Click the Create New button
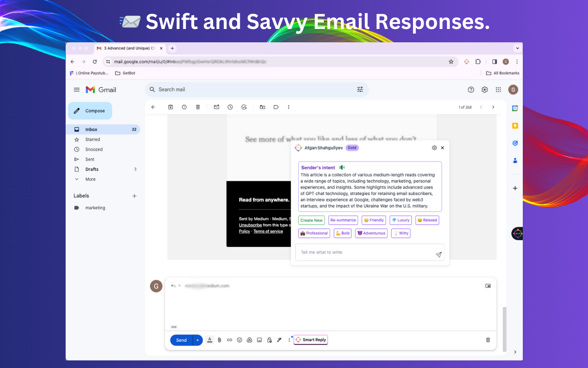The width and height of the screenshot is (588, 368). click(x=311, y=220)
